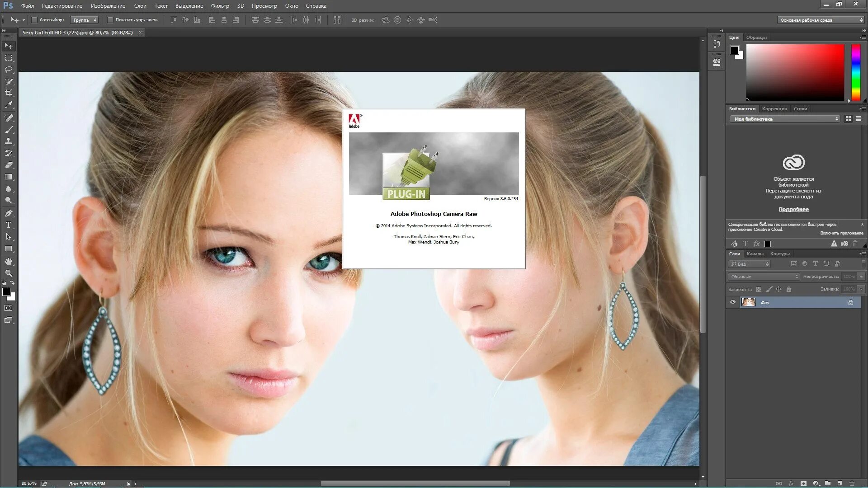
Task: Open Основная рабочая среда workspace dropdown
Action: (x=821, y=20)
